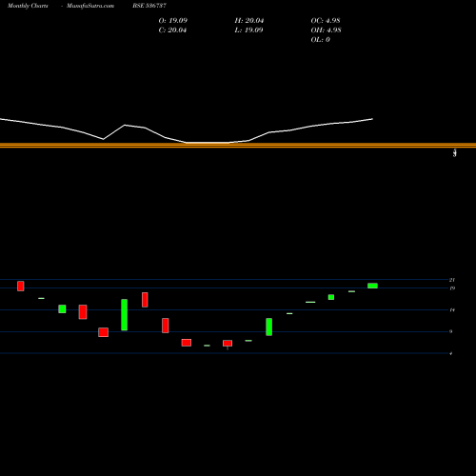Click the lowest red candle with a wick

[x=228, y=344]
